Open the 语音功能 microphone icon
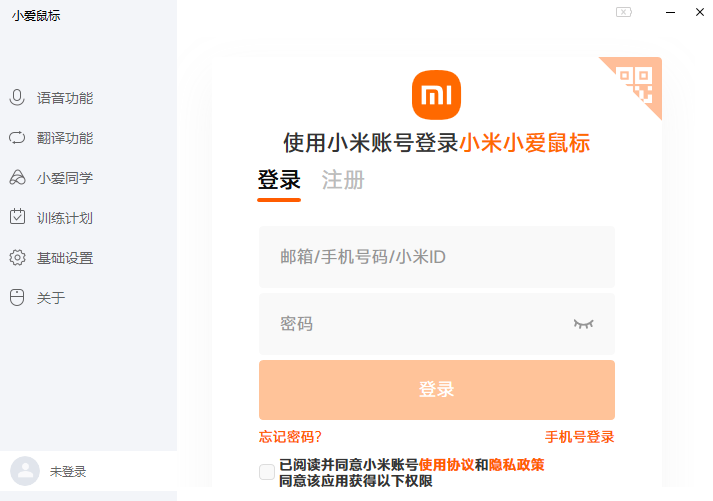This screenshot has width=713, height=501. click(x=17, y=98)
